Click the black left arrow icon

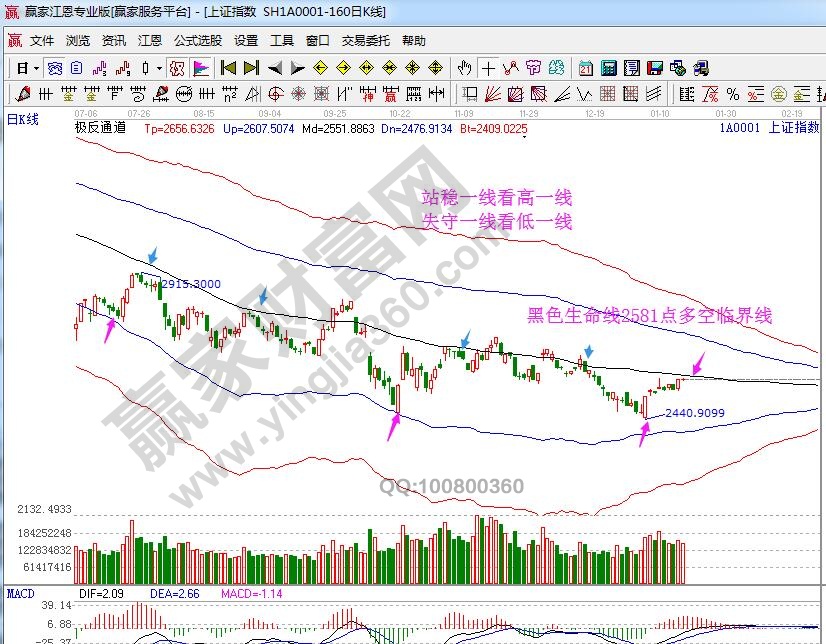pos(274,68)
